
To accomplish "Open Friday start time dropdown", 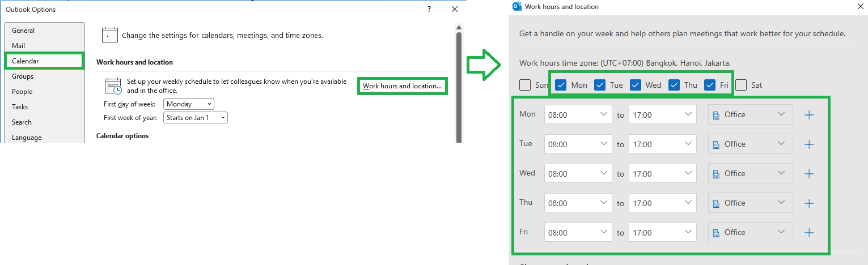I will (x=578, y=232).
